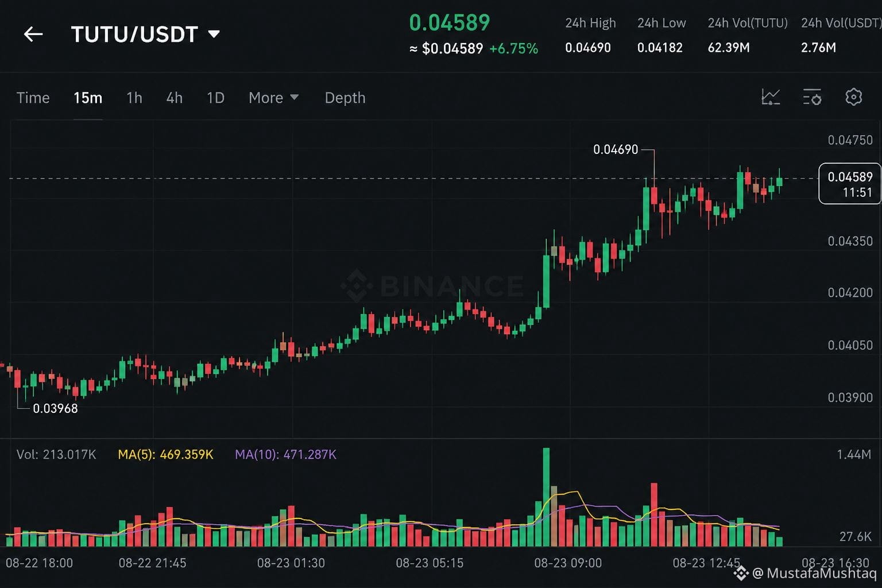Click the 24h High value 0.04690
This screenshot has width=882, height=588.
tap(588, 48)
